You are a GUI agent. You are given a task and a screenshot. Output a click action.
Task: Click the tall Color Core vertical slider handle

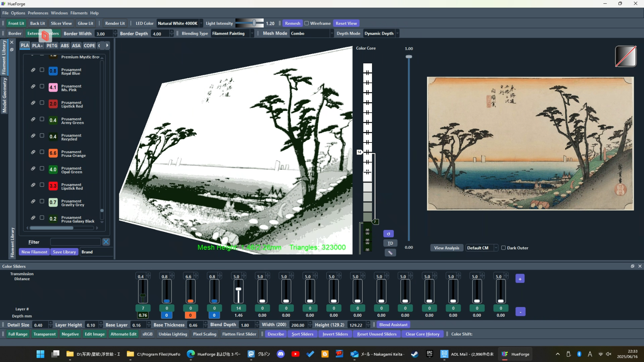tap(409, 57)
